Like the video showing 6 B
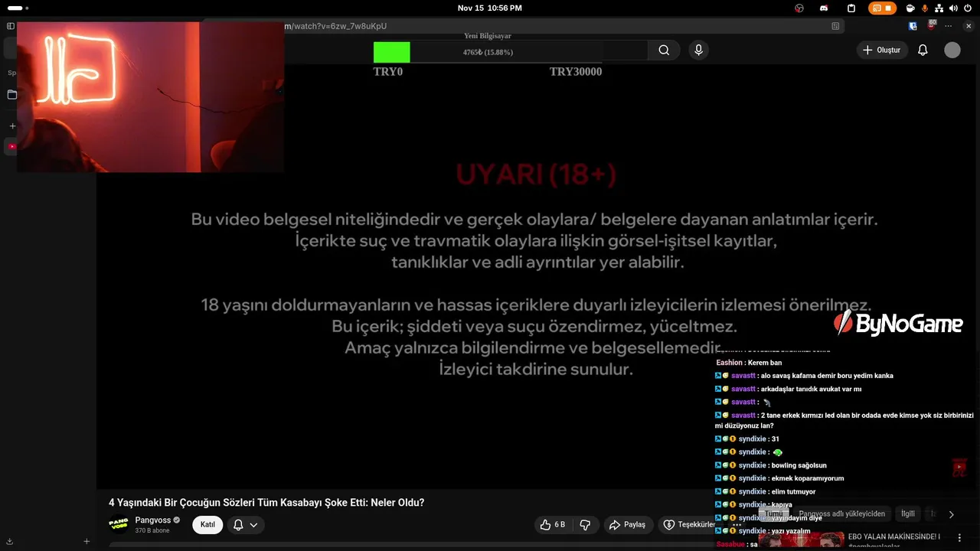980x551 pixels. (x=553, y=524)
